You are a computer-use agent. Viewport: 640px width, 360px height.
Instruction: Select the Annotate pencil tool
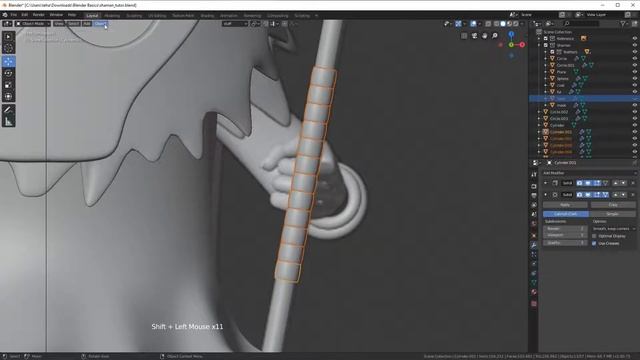[8, 110]
